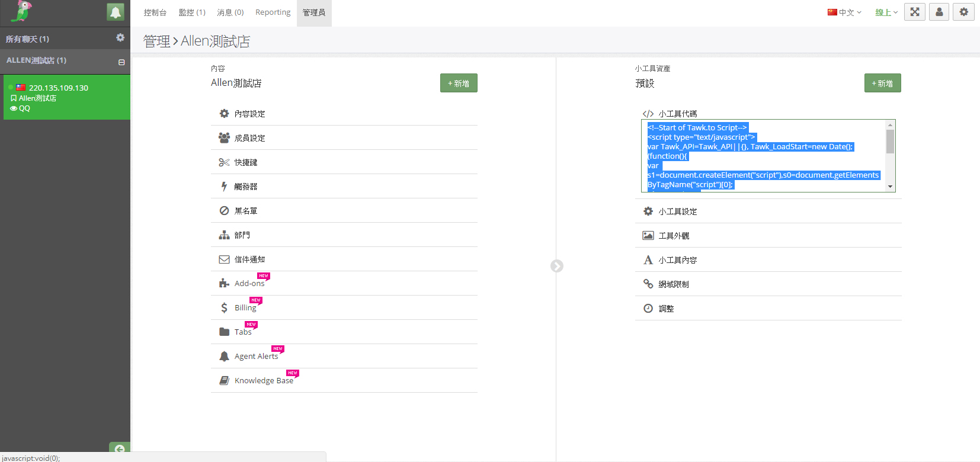Open the Agent Alerts link
Viewport: 980px width, 462px height.
click(256, 357)
